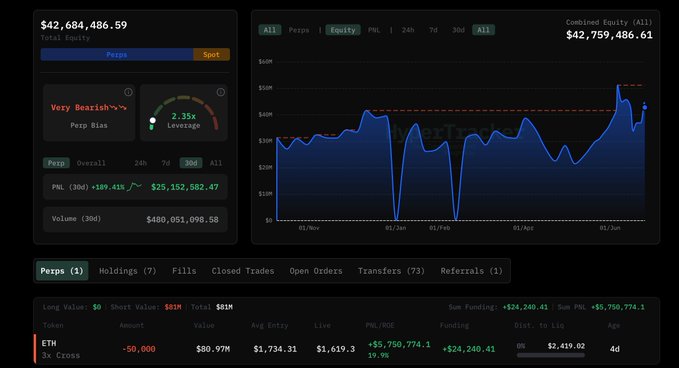679x368 pixels.
Task: Click the Perps equity bar segment
Action: click(x=117, y=54)
